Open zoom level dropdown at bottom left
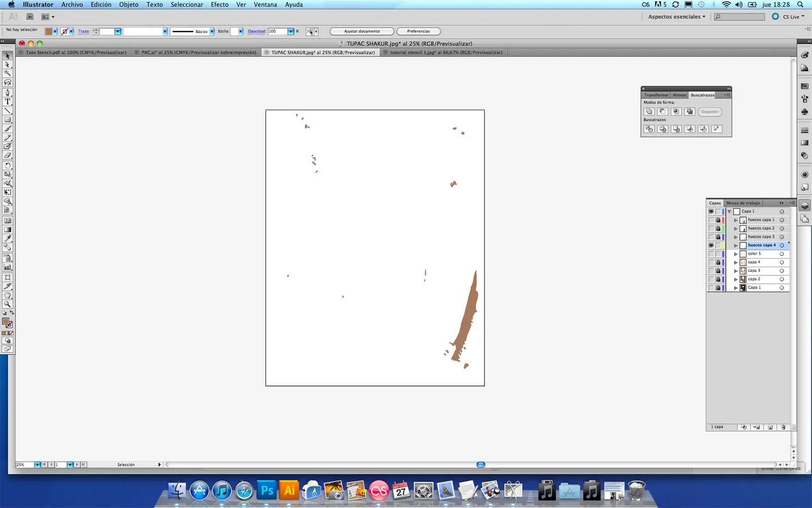Viewport: 812px width, 508px height. pos(37,465)
